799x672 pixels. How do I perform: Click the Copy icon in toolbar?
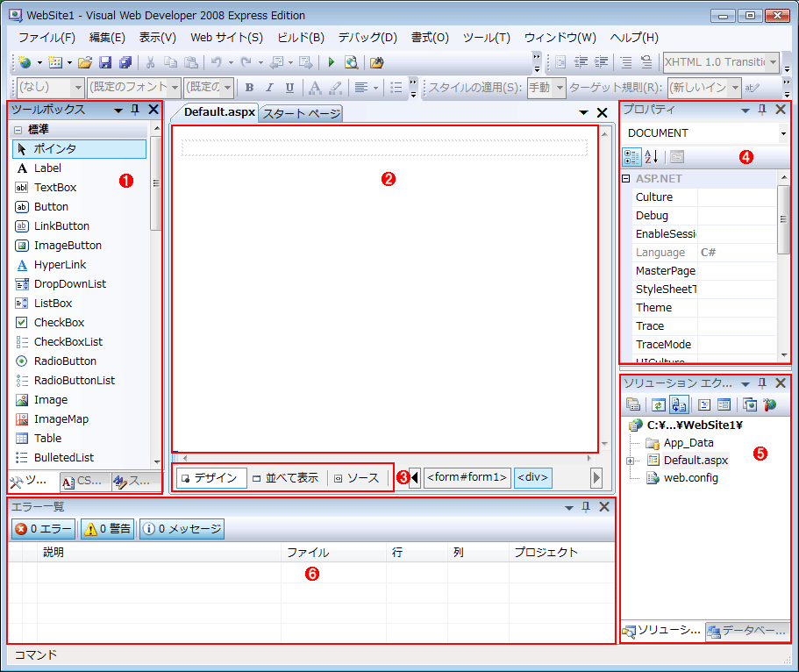point(171,62)
